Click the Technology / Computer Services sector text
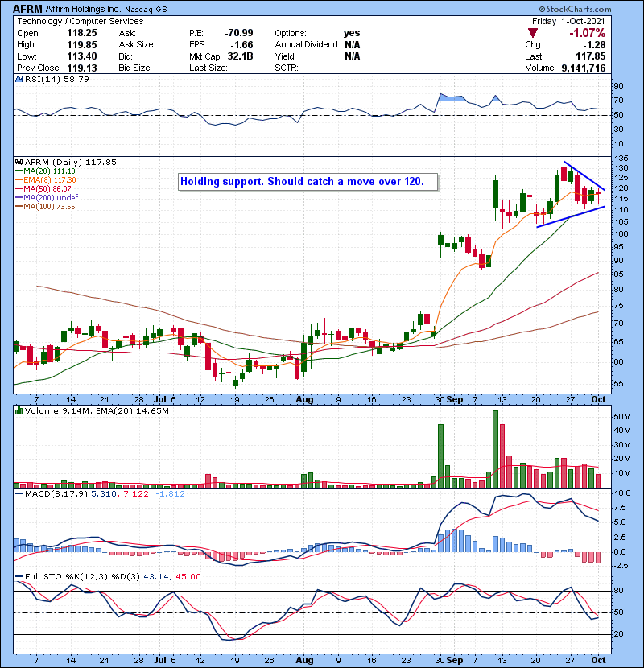644x668 pixels. tap(80, 21)
